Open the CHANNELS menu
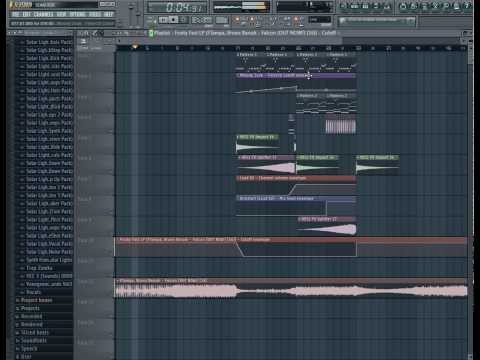480x360 pixels. 44,14
